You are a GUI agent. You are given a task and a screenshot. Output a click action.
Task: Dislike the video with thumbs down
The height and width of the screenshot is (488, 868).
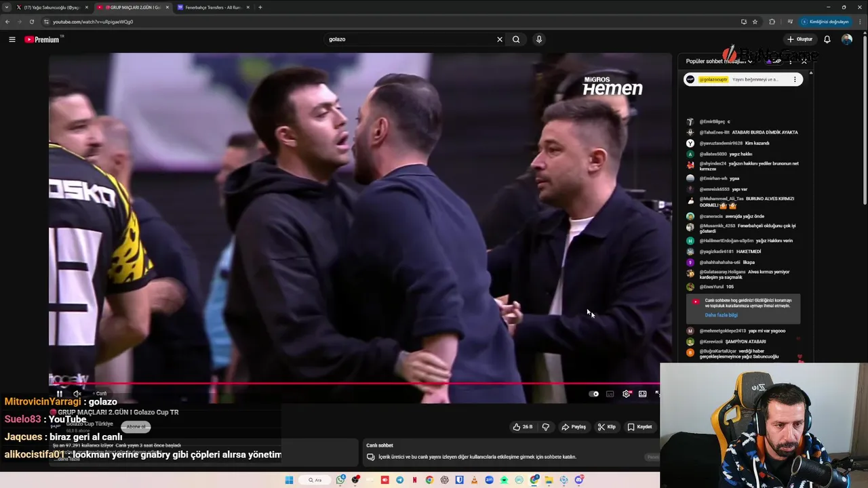[546, 427]
